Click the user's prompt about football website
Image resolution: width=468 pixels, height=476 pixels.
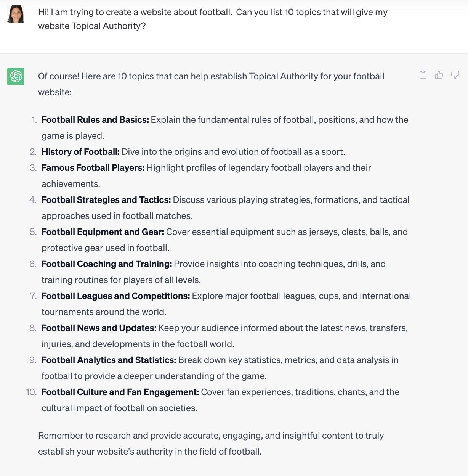(x=213, y=19)
